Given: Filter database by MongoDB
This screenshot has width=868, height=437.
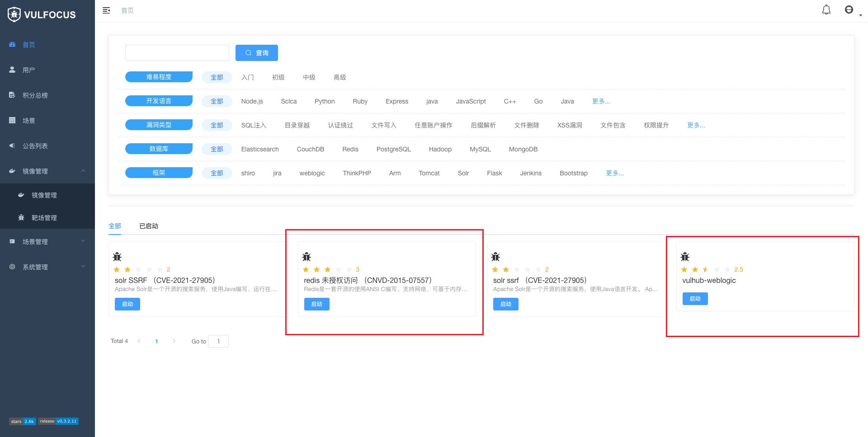Looking at the screenshot, I should (x=523, y=149).
